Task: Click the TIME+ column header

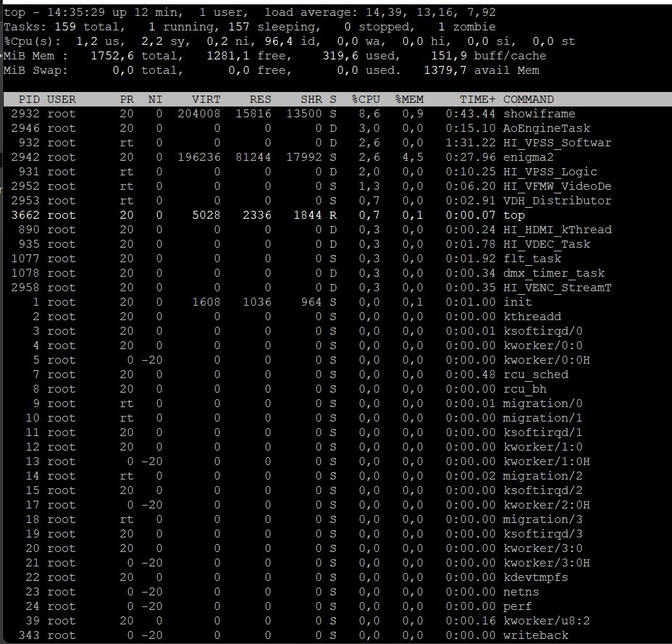Action: pos(477,99)
